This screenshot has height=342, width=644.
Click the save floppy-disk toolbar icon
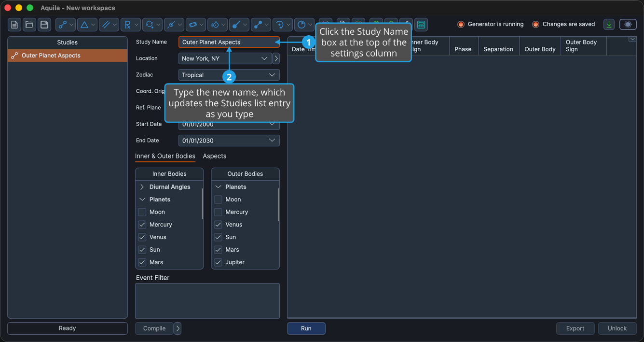pyautogui.click(x=44, y=25)
